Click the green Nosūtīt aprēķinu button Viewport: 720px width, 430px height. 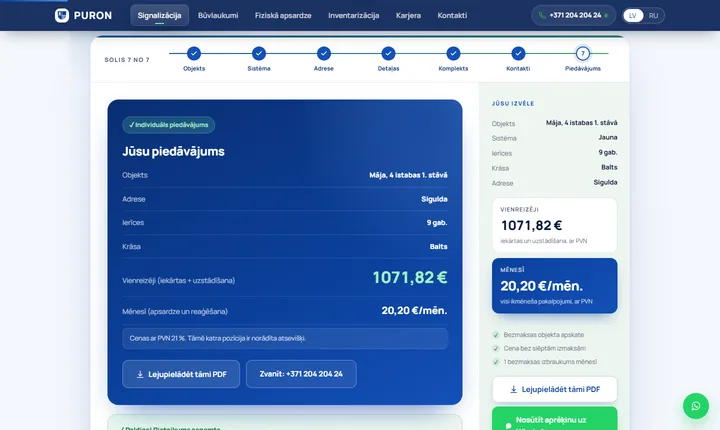(555, 419)
